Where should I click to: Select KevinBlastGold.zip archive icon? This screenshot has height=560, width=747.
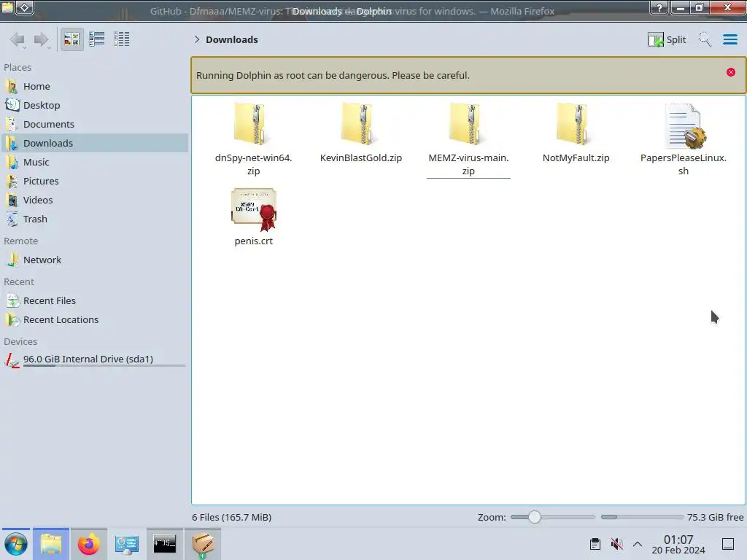point(360,125)
